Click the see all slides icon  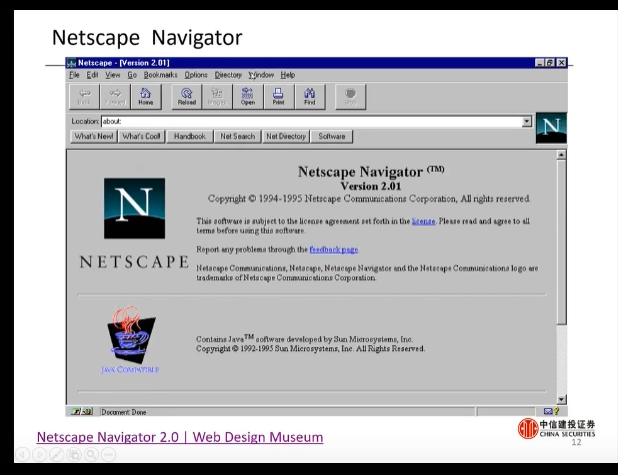coord(74,455)
